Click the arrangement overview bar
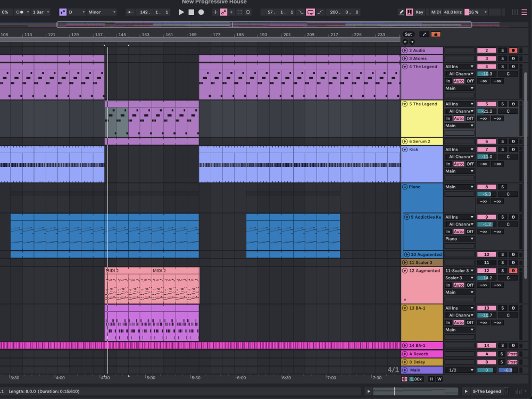 (264, 24)
